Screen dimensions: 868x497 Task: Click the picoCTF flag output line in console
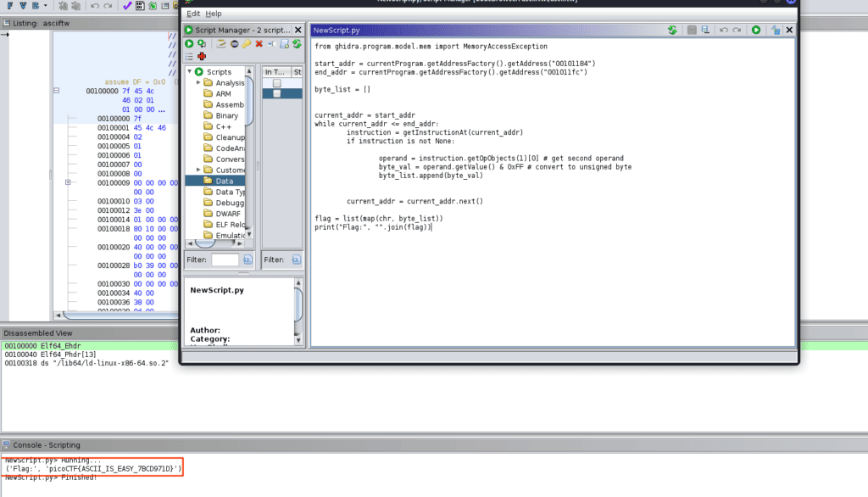(93, 469)
